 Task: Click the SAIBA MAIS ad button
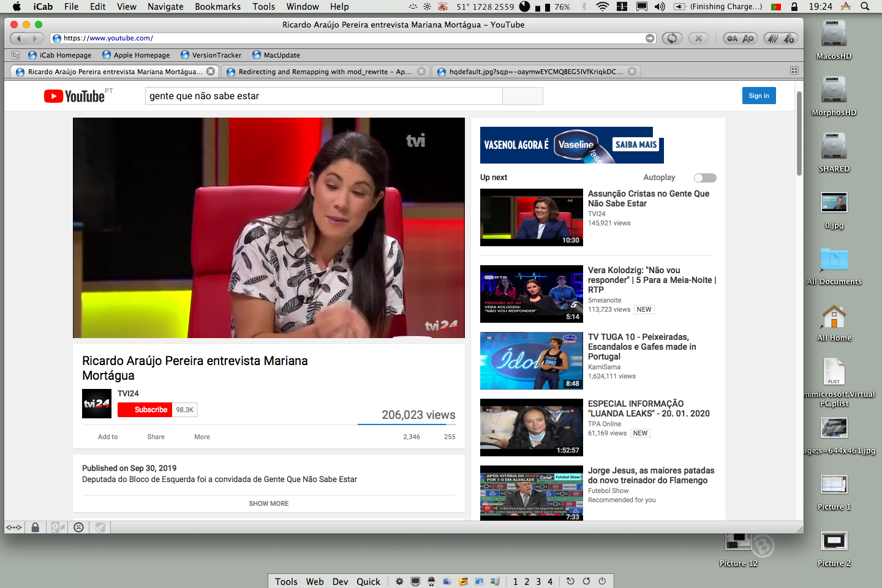[x=636, y=145]
